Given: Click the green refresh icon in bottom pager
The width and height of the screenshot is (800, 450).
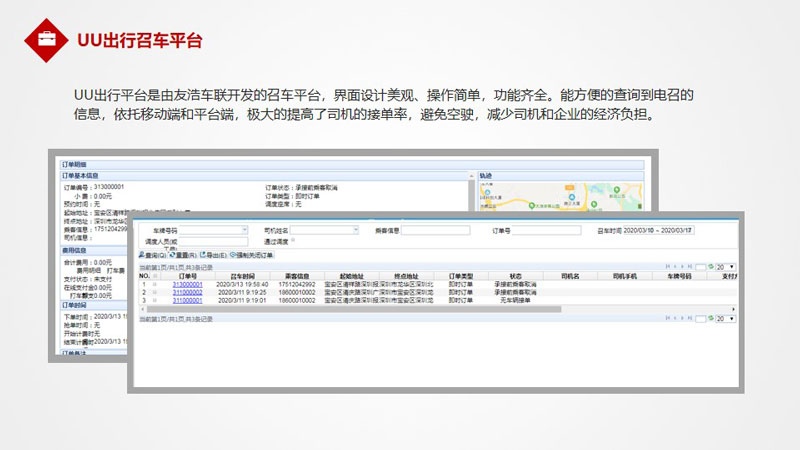Looking at the screenshot, I should pyautogui.click(x=711, y=318).
